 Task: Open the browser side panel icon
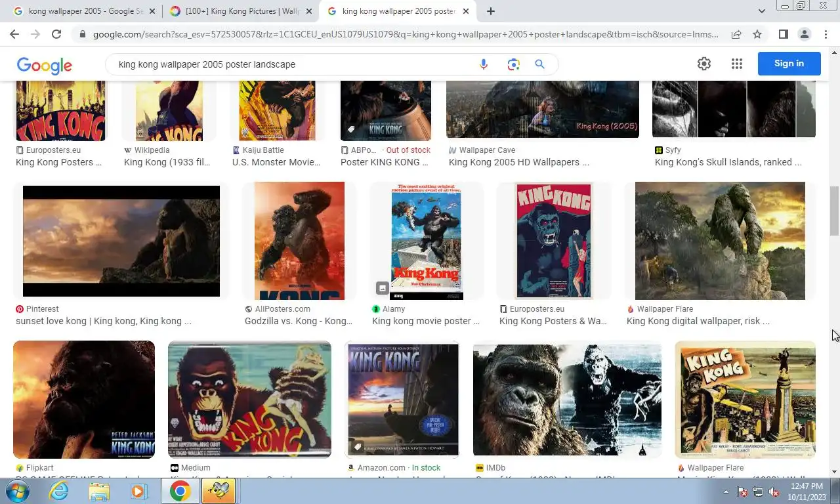pyautogui.click(x=783, y=34)
